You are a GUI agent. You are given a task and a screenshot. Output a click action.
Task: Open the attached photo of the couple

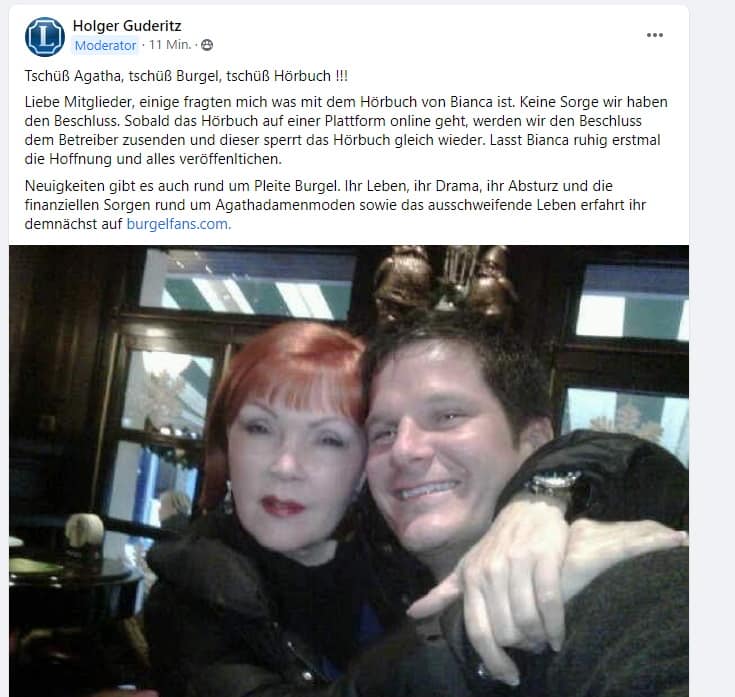click(349, 471)
